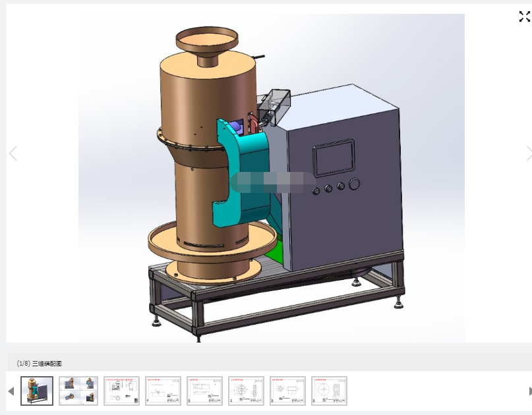This screenshot has height=415, width=532.
Task: Click the caption text (1/8) 三维装配图
Action: point(40,364)
